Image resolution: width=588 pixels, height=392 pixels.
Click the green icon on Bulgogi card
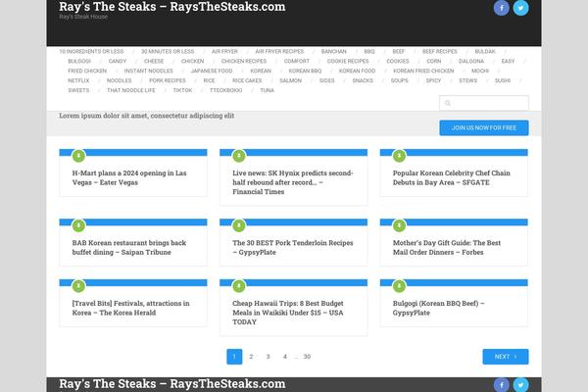(399, 286)
